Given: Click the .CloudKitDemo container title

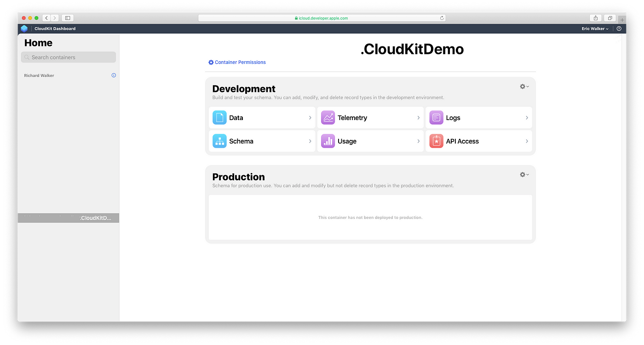Looking at the screenshot, I should [412, 49].
